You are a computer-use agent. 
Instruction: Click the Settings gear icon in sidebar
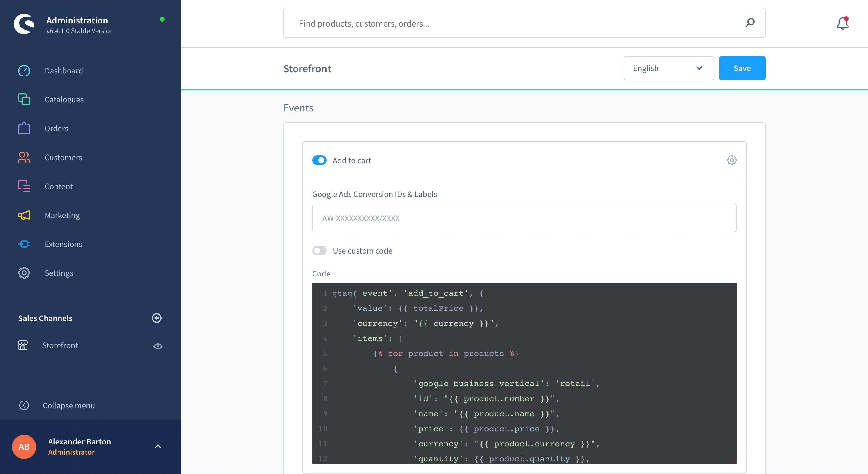point(24,273)
